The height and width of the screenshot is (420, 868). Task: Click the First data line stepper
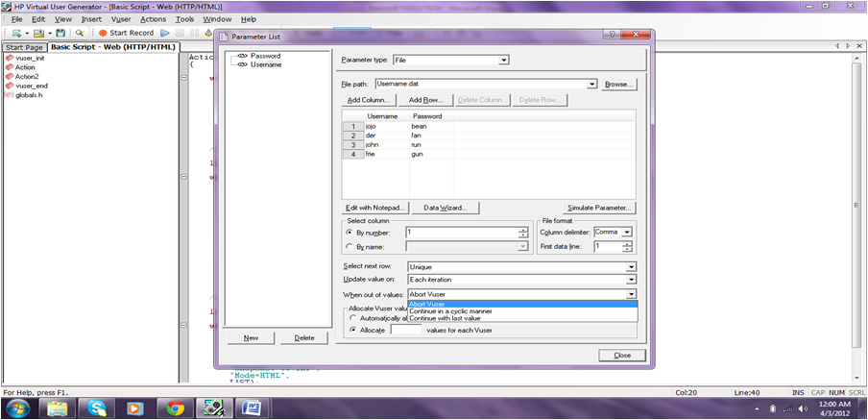627,247
